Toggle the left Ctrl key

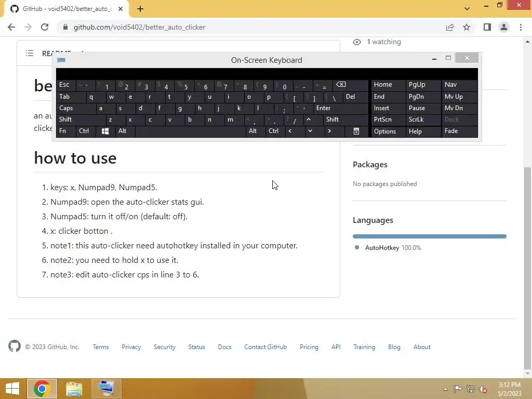86,131
